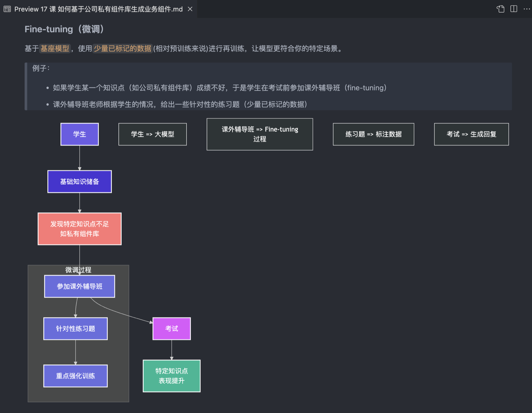Click the red 发现特定知识点不足 node

click(x=80, y=229)
